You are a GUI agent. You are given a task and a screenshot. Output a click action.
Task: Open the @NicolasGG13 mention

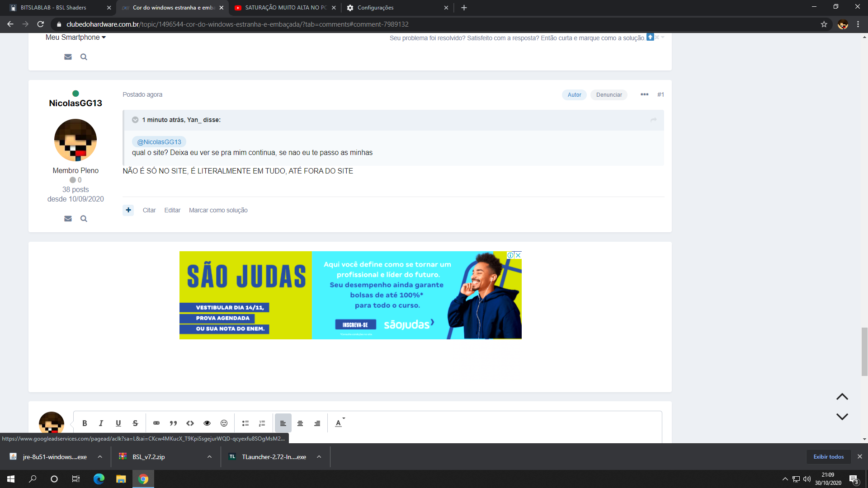(x=159, y=142)
